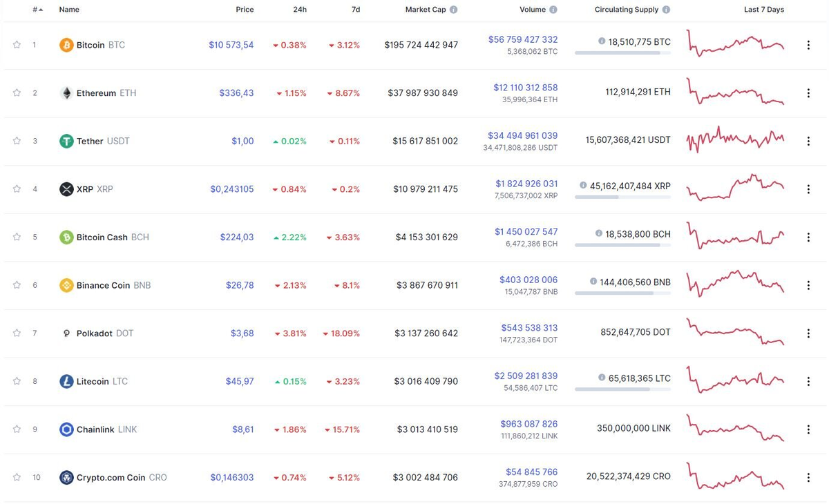Open XRP row more options menu
829x504 pixels.
tap(808, 189)
